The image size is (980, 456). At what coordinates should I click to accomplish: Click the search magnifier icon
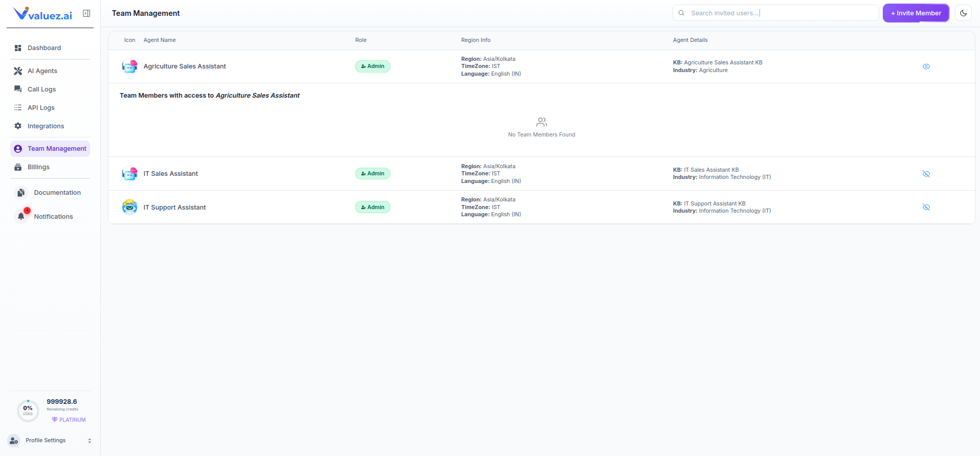click(681, 13)
